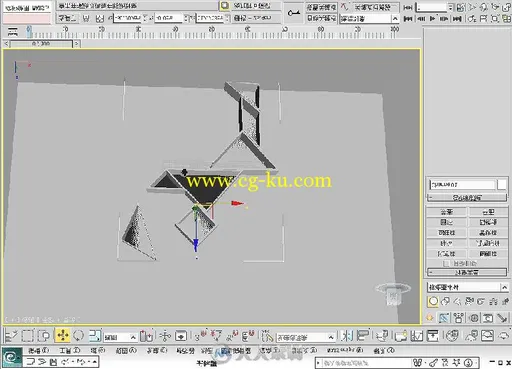Open the Key Filters button

[376, 7]
